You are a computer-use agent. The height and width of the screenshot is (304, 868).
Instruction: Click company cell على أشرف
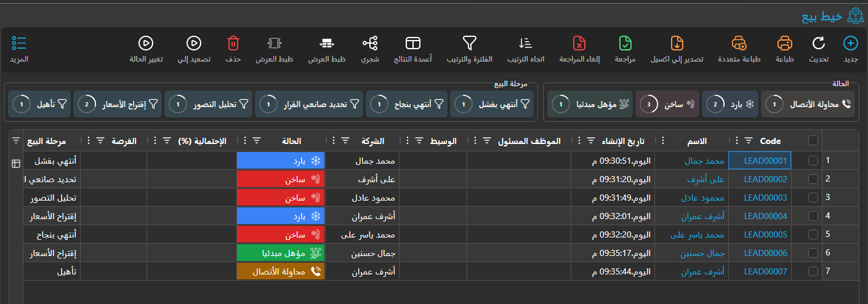pos(363,179)
